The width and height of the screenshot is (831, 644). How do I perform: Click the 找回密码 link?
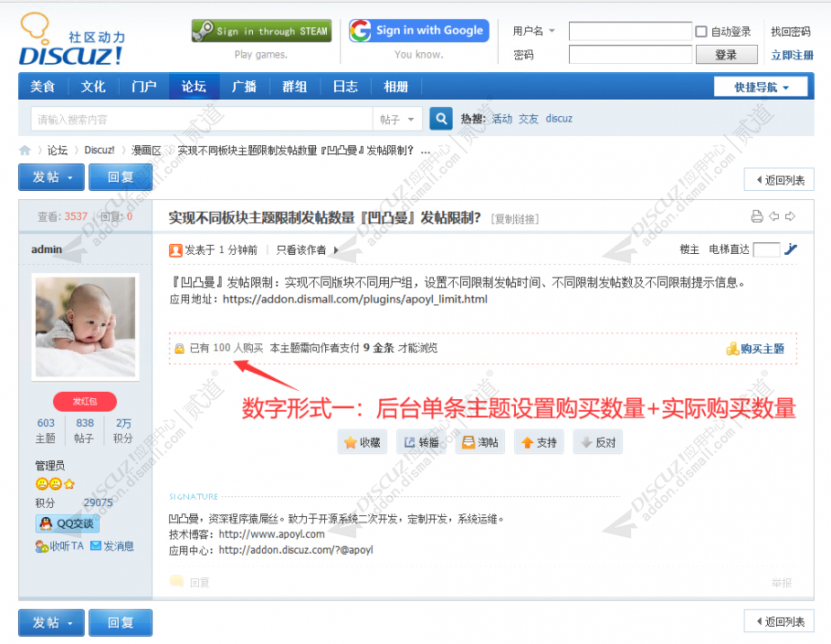(x=790, y=32)
